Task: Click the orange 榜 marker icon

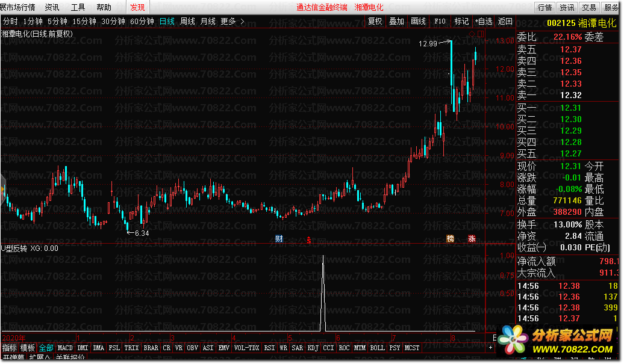Action: [450, 239]
